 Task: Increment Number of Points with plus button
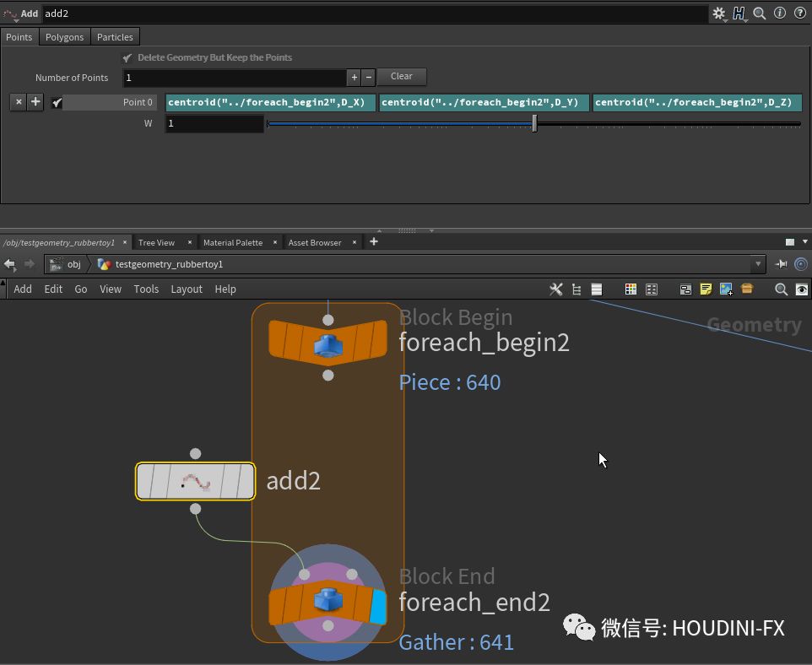[x=354, y=77]
